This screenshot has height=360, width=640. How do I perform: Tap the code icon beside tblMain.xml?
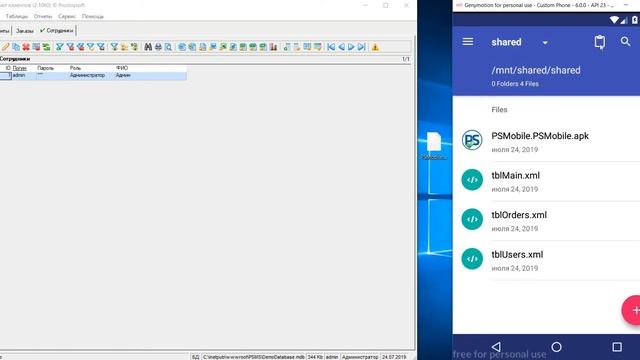click(472, 180)
